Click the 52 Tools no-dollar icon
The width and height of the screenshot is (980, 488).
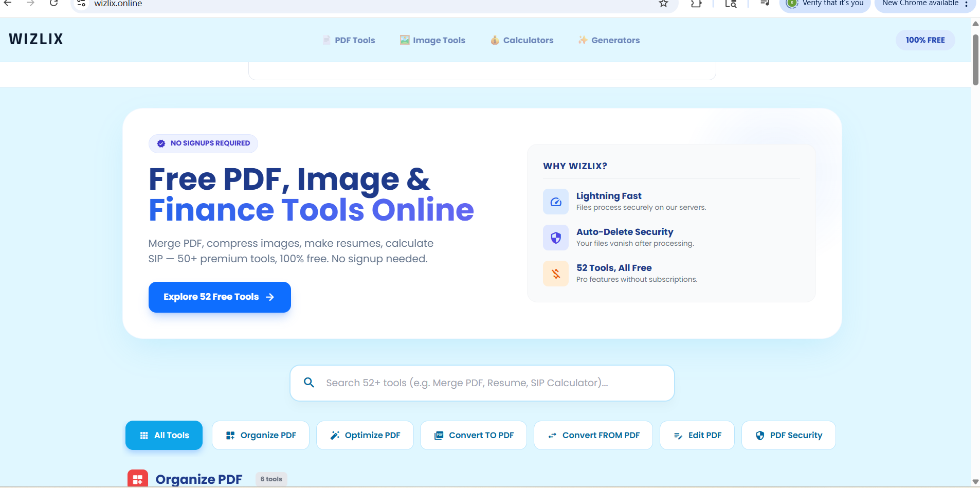556,274
